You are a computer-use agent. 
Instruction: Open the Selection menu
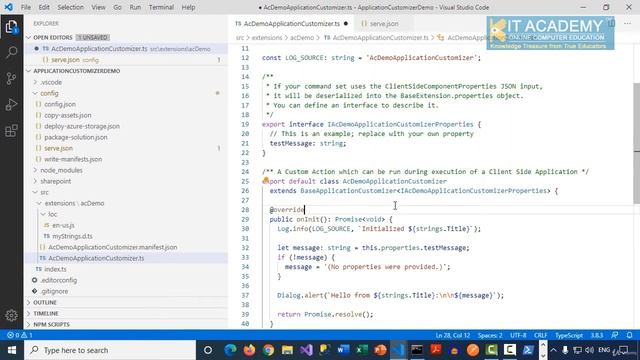pyautogui.click(x=70, y=7)
